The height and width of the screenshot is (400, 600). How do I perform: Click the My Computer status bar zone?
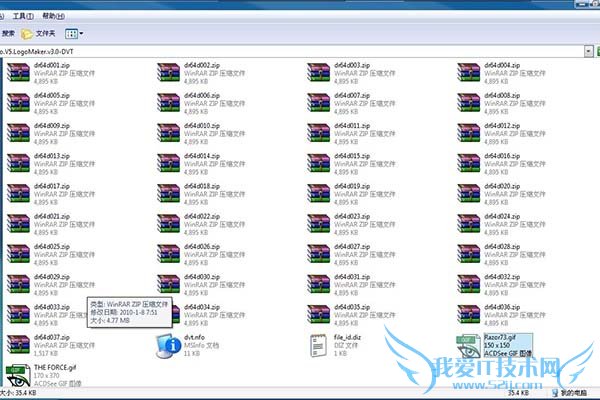570,393
